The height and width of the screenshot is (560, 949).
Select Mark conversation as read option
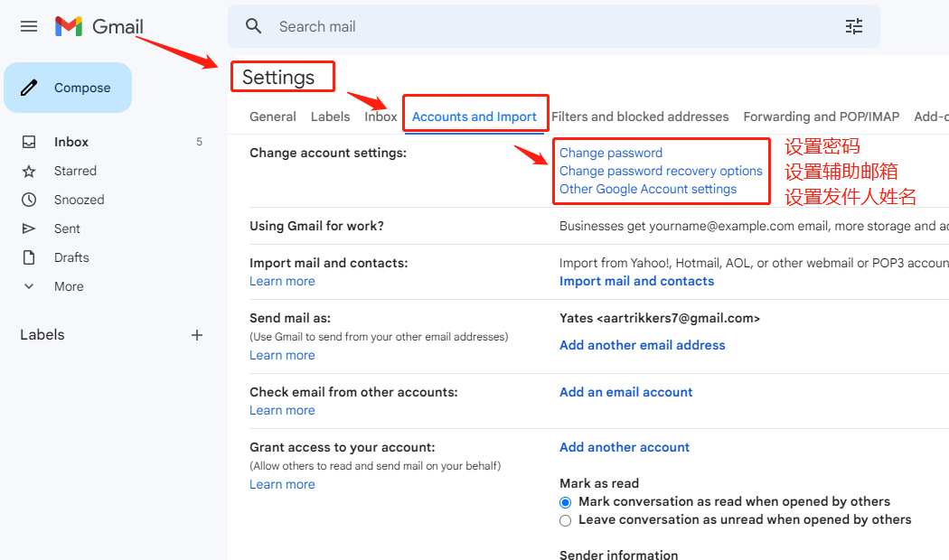click(x=566, y=502)
